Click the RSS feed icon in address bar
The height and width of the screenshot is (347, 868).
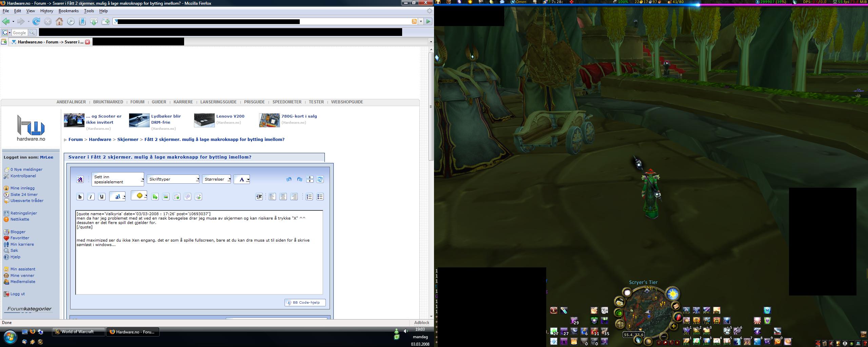[x=414, y=21]
